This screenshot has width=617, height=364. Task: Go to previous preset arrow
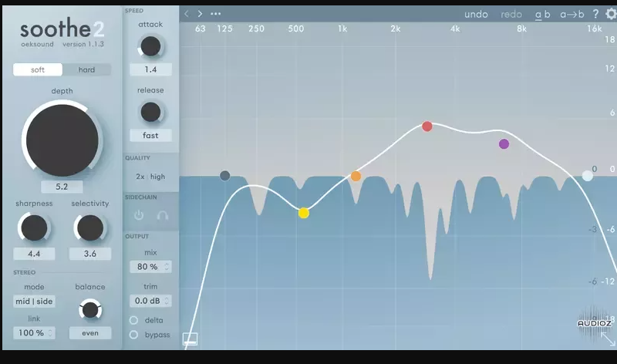187,14
